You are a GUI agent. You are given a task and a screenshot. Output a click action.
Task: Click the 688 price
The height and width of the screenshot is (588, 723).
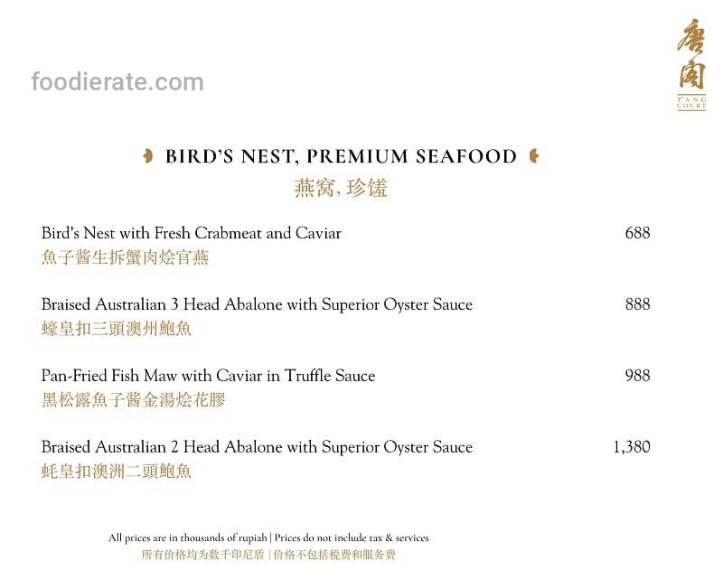point(637,233)
